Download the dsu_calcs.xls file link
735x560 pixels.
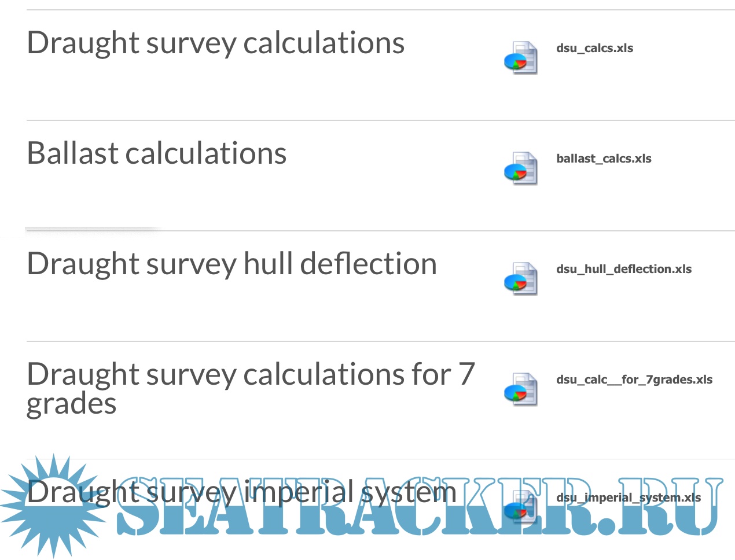[594, 48]
